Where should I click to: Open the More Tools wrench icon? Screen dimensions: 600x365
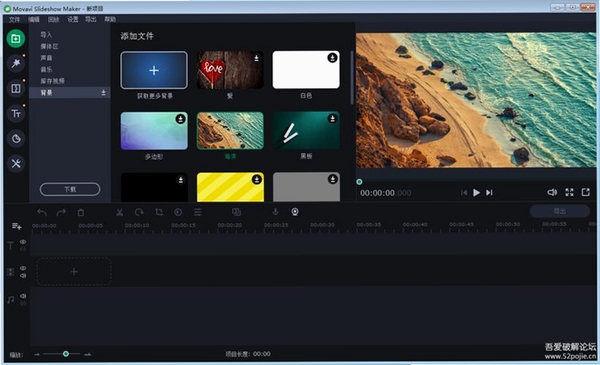click(16, 164)
